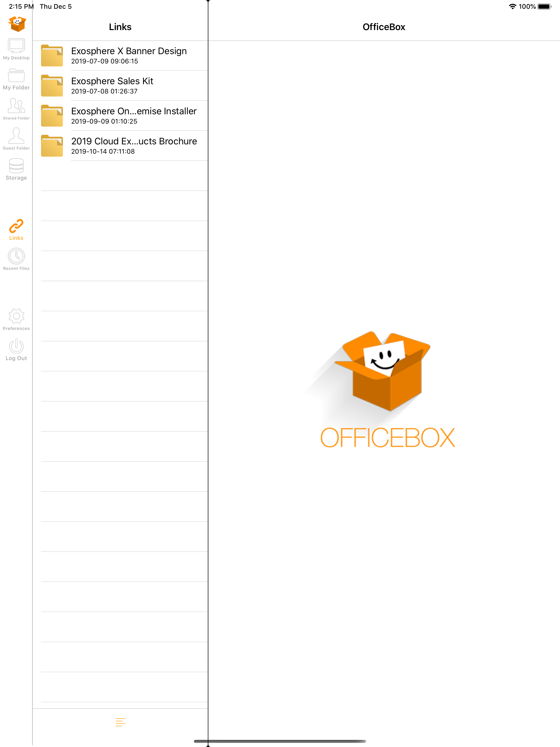Tap the OfficeBox title header

(x=384, y=27)
